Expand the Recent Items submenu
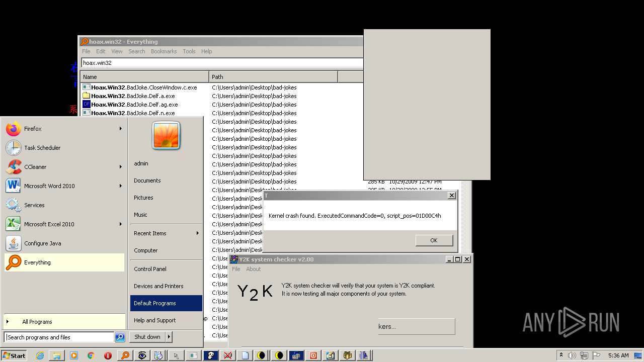 (166, 233)
